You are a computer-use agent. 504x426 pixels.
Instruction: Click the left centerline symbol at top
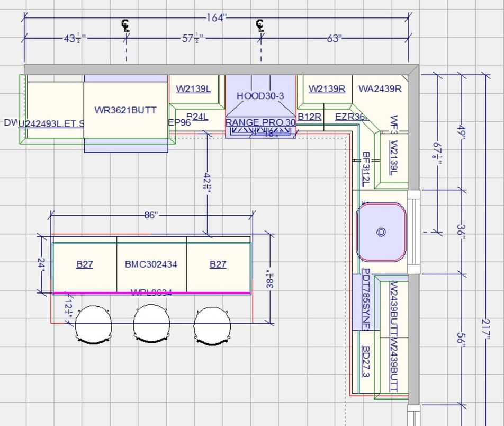pyautogui.click(x=126, y=24)
